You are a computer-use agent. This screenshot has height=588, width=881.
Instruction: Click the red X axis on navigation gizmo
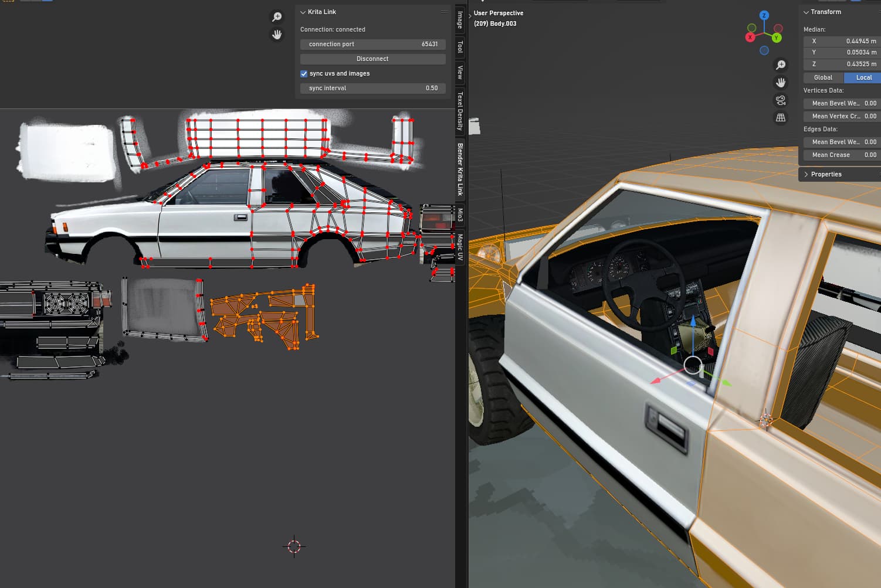(x=750, y=38)
